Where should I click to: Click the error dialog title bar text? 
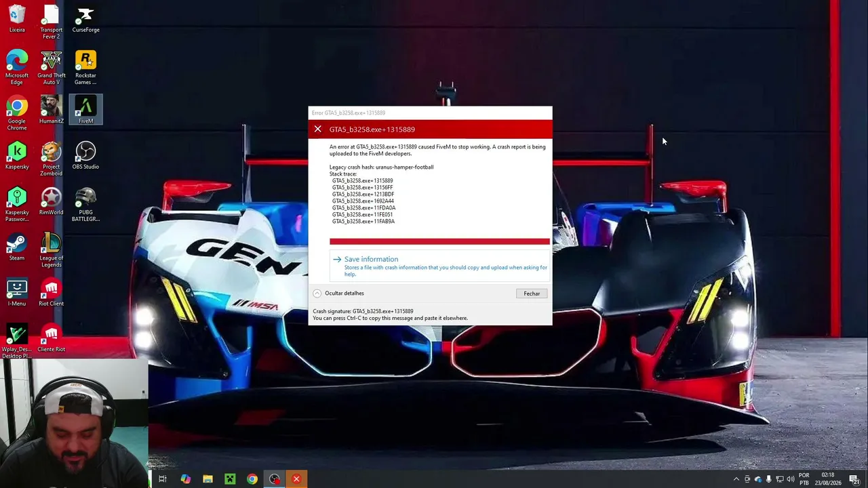(x=349, y=113)
